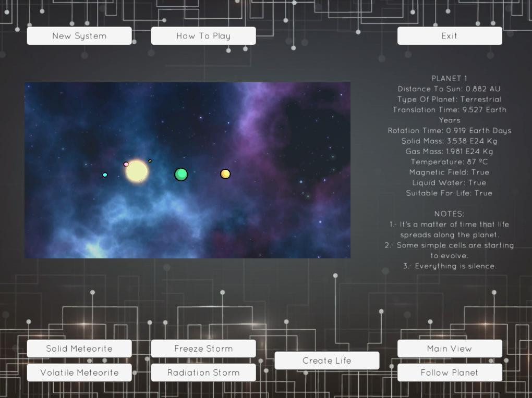Viewport: 532px width, 398px height.
Task: Click Liquid Water: True text
Action: tap(449, 183)
